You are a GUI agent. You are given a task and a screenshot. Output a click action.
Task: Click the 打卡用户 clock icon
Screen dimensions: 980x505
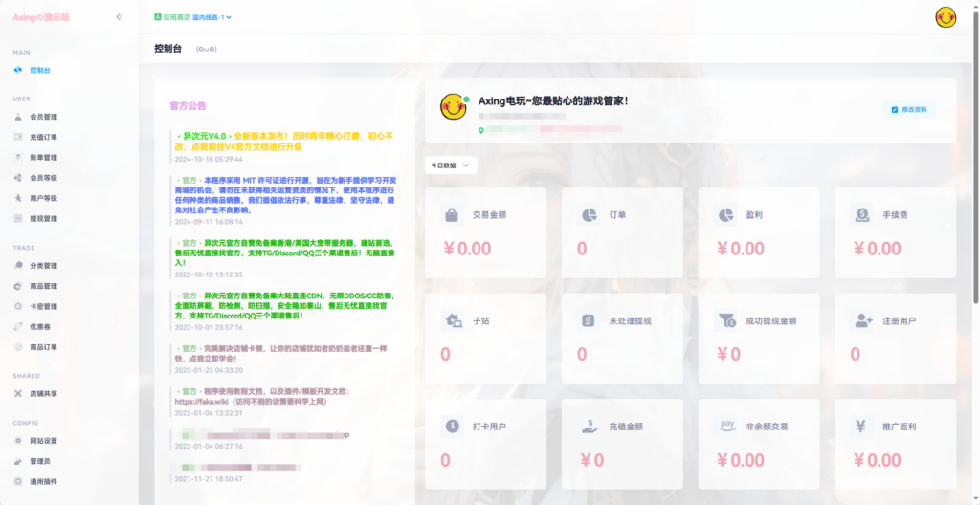pyautogui.click(x=452, y=427)
